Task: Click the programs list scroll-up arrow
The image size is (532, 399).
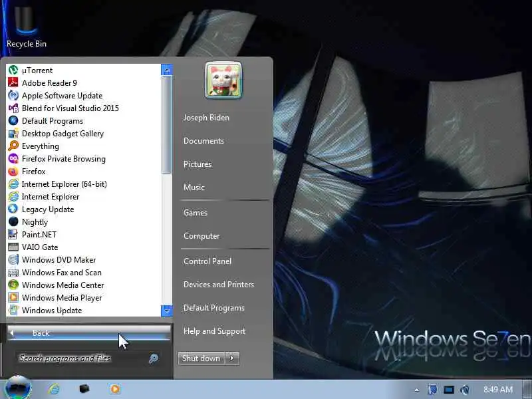Action: click(167, 70)
